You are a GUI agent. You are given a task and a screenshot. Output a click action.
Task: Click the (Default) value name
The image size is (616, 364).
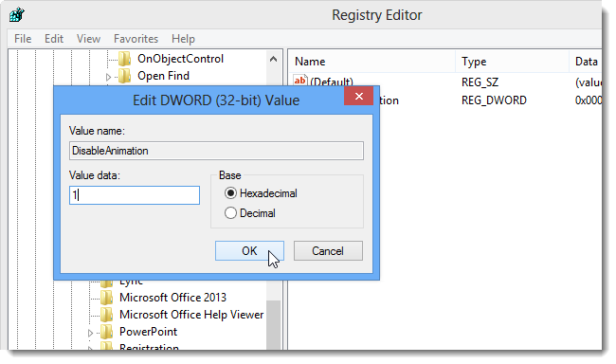[332, 82]
